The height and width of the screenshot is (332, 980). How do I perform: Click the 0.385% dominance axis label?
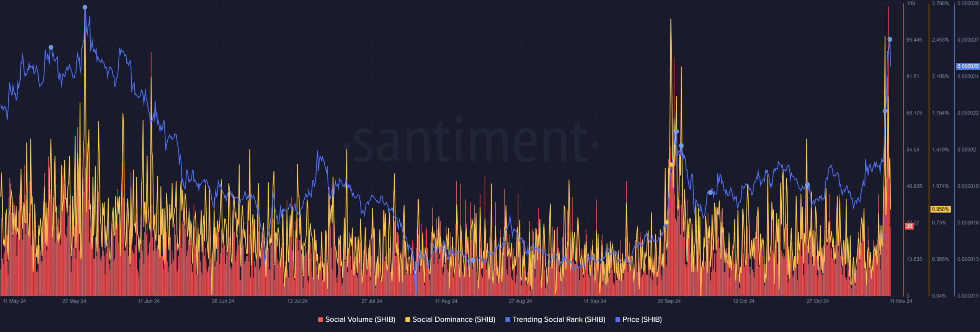pos(941,259)
